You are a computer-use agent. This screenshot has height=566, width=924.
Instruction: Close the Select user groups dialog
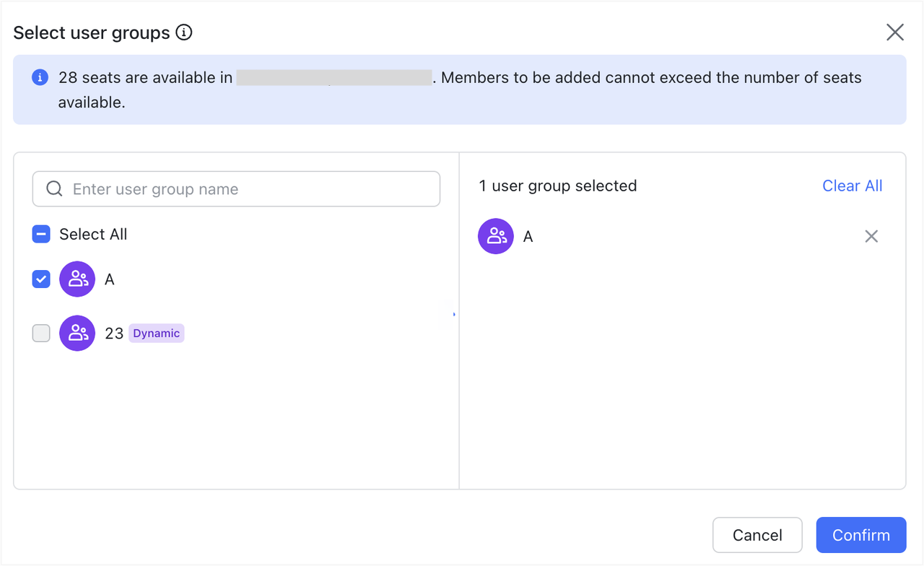895,32
